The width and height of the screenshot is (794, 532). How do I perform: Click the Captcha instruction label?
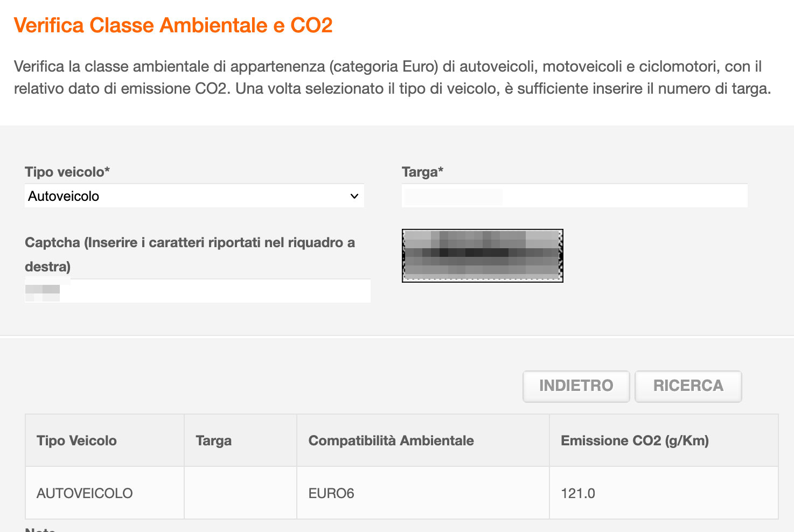point(190,254)
